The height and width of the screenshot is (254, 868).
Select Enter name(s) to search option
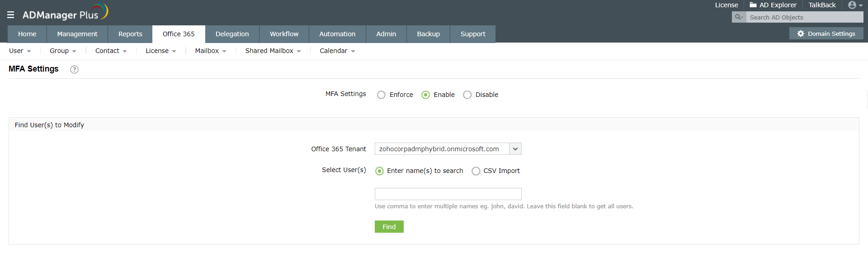coord(379,171)
